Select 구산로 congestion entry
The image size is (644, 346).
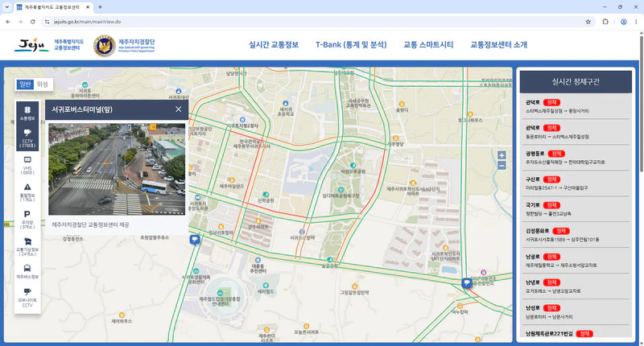pos(576,183)
